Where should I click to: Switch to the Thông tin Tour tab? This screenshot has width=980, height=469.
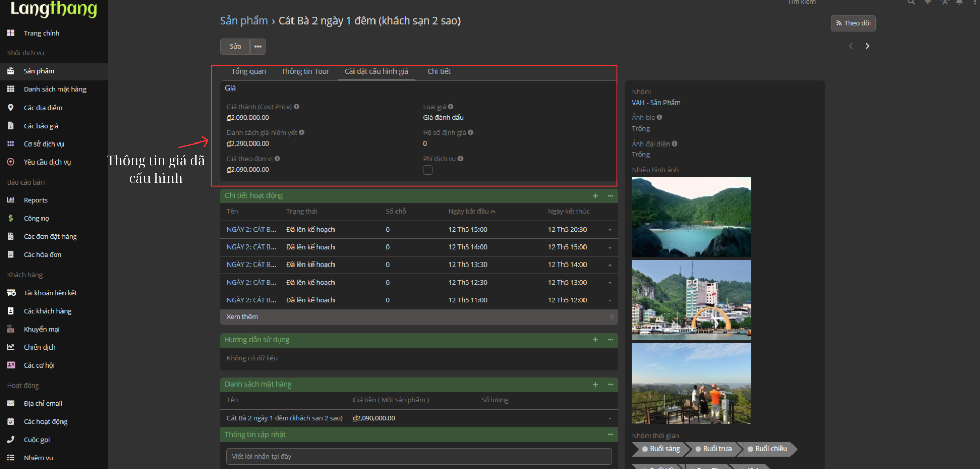tap(305, 72)
